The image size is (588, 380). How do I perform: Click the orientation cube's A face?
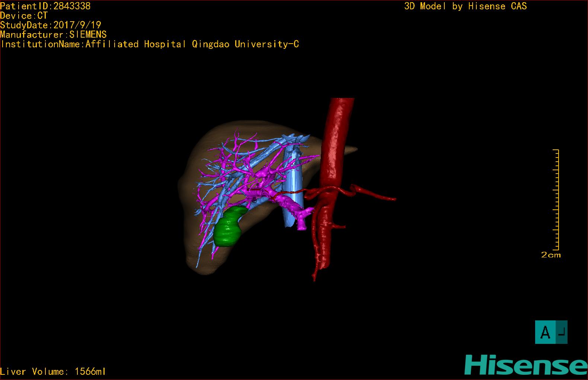click(545, 332)
